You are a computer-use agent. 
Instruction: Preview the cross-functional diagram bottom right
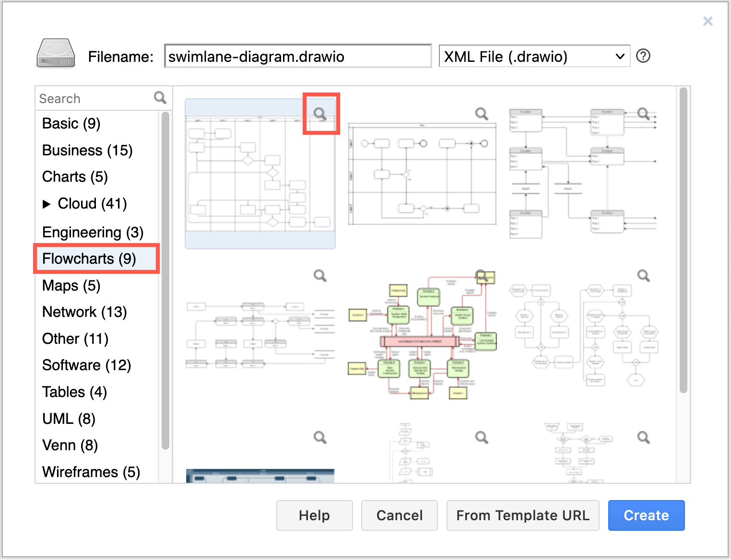(643, 437)
